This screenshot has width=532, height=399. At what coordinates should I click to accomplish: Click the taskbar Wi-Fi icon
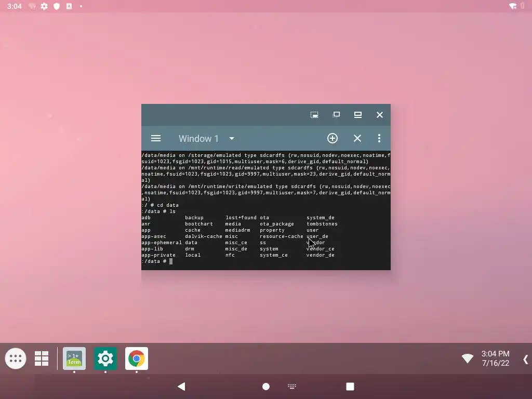(x=468, y=358)
